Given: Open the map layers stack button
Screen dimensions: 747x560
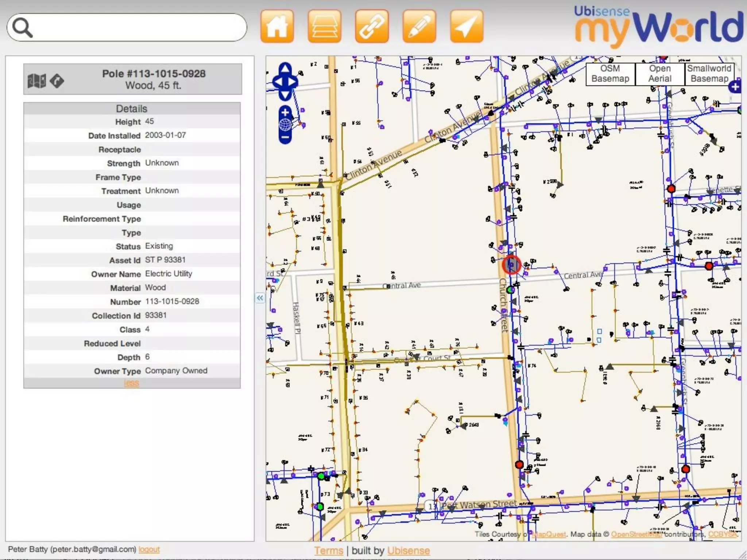Looking at the screenshot, I should coord(324,26).
